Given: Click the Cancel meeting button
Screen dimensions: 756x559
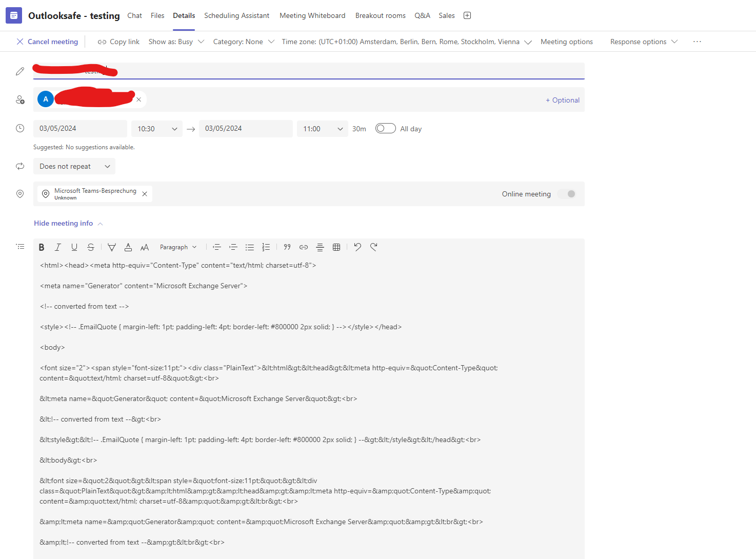Looking at the screenshot, I should pyautogui.click(x=47, y=42).
